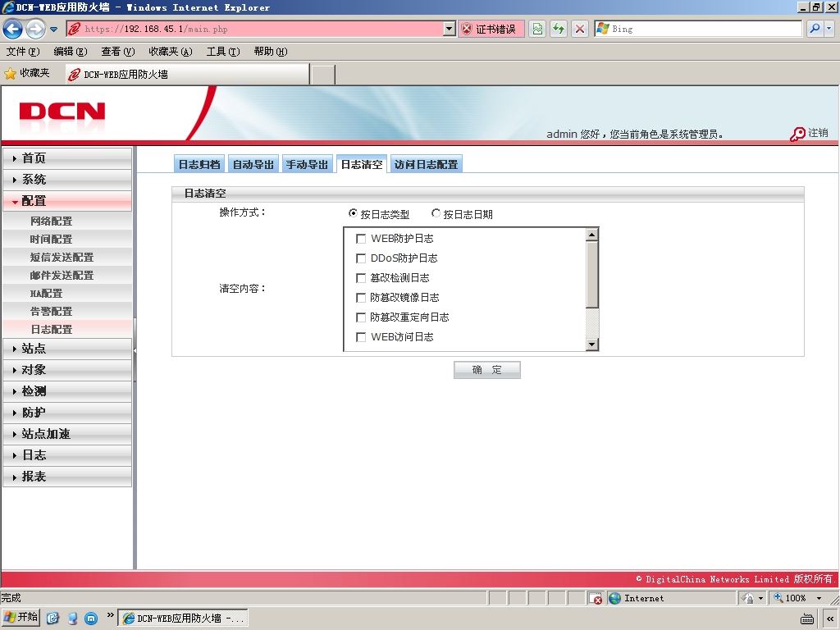Screen dimensions: 840x630
Task: Check the 防篡改重定向日志 checkbox
Action: 361,317
